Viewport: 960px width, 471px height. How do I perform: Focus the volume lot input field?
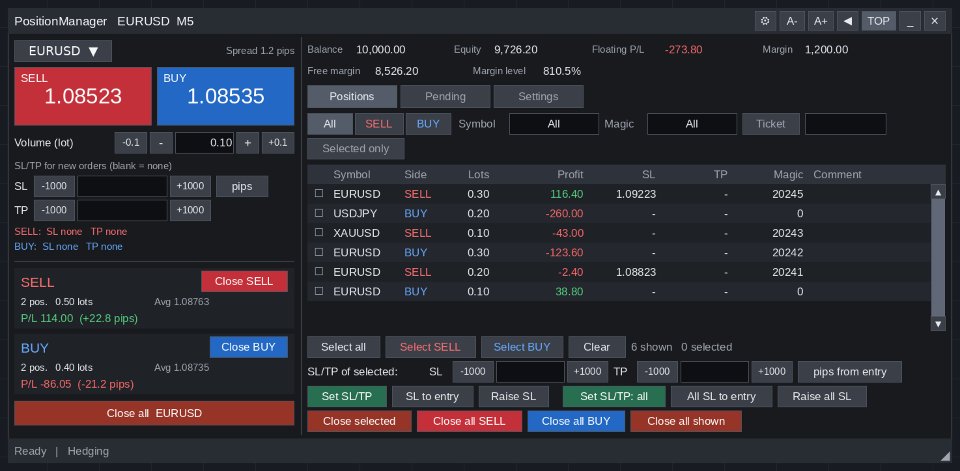(204, 143)
